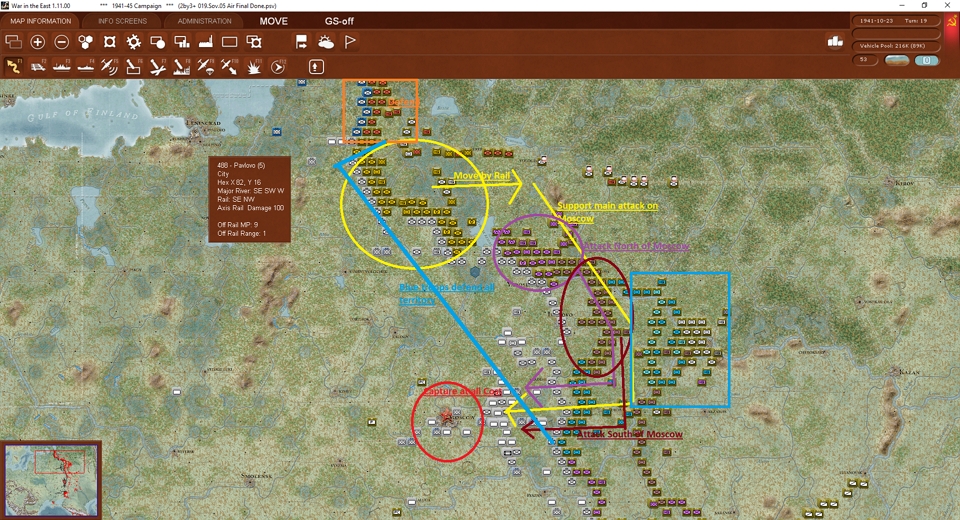Viewport: 960px width, 520px height.
Task: Click the Vehicle Pool 216K readout
Action: pyautogui.click(x=896, y=46)
